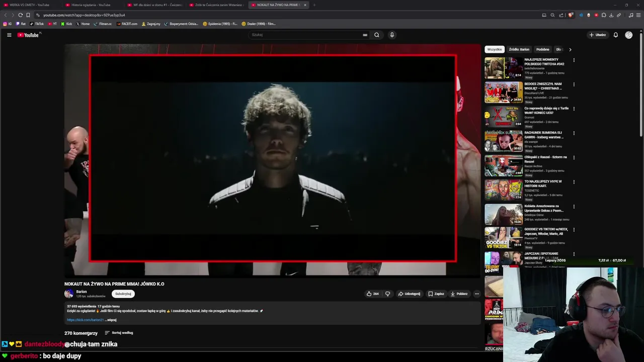This screenshot has width=644, height=362.
Task: Open options menu for Turtle WoW video
Action: [x=574, y=109]
